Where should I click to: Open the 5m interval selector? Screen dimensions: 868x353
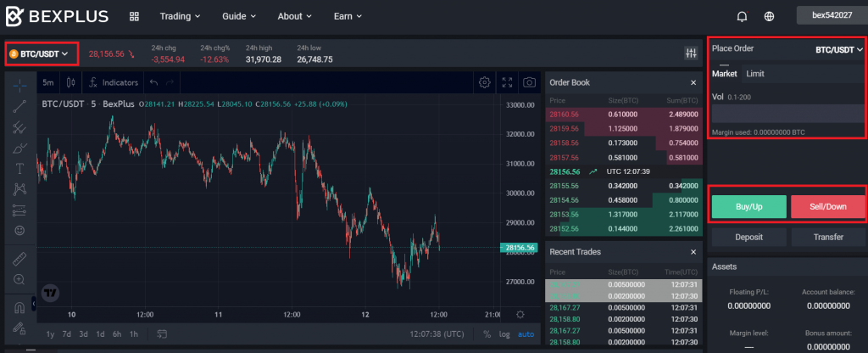(x=48, y=82)
